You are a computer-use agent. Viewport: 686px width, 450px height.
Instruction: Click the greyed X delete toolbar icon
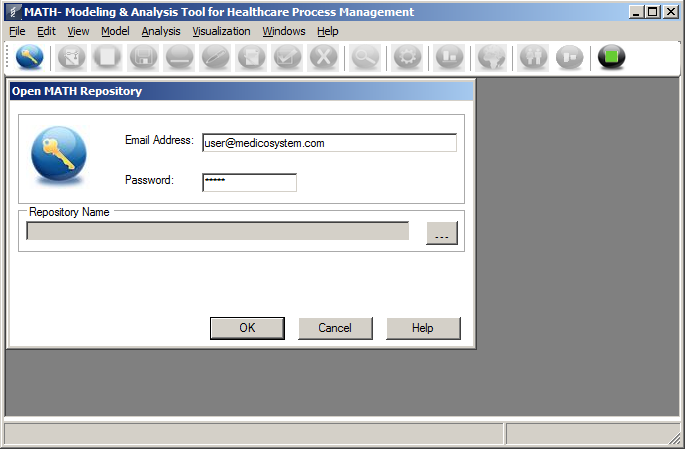pos(323,57)
